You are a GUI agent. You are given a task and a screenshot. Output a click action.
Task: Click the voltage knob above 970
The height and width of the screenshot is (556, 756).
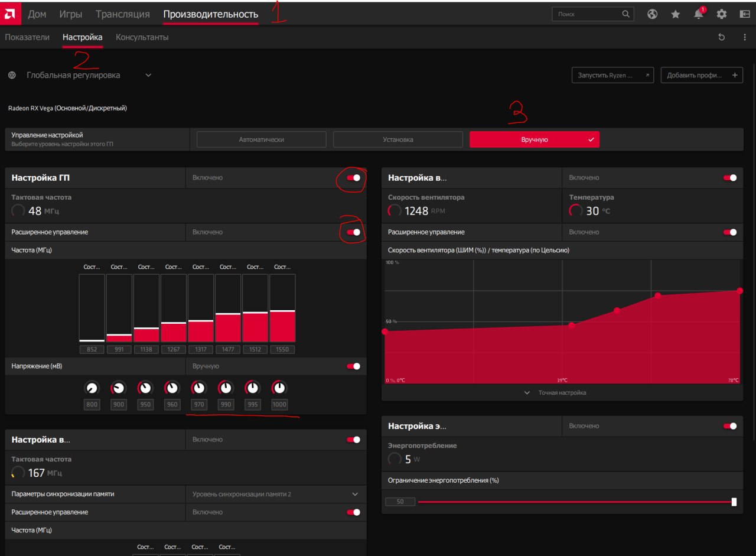click(x=199, y=388)
